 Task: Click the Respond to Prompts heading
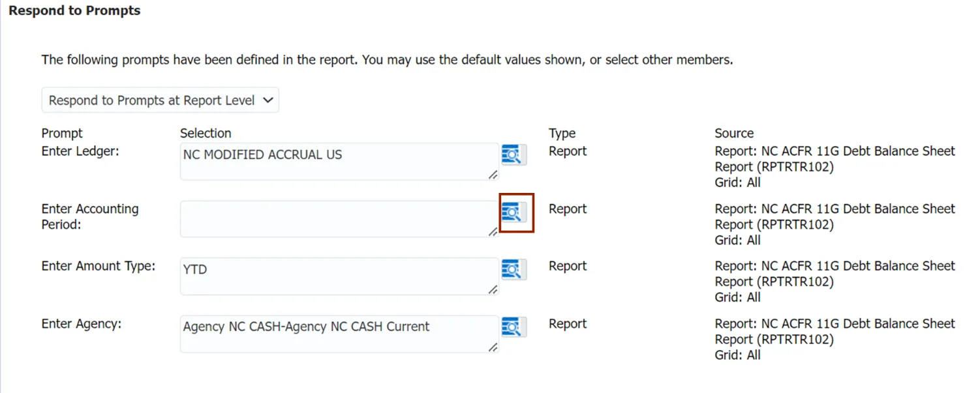click(74, 11)
